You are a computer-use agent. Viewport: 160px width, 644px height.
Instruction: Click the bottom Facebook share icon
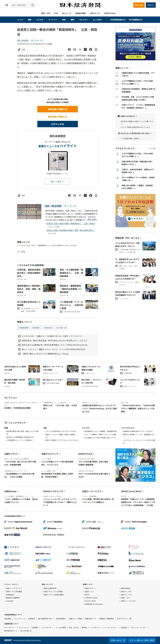click(91, 195)
